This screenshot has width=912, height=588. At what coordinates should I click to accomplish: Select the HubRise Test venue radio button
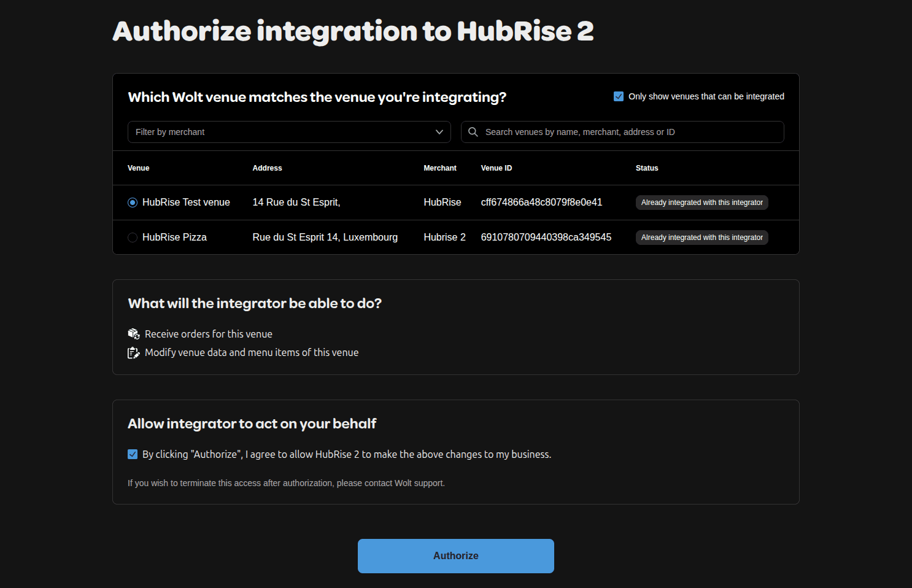(x=133, y=203)
